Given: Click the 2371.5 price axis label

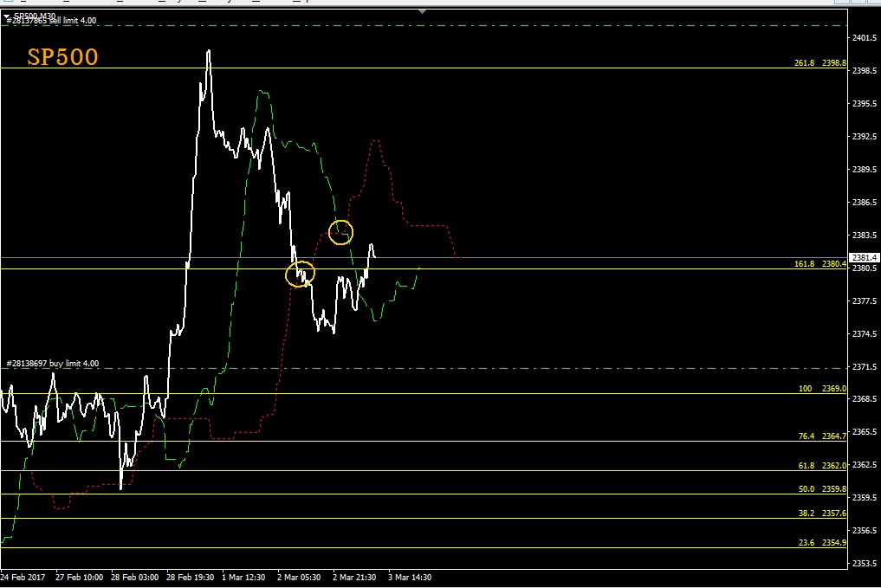Looking at the screenshot, I should point(865,366).
